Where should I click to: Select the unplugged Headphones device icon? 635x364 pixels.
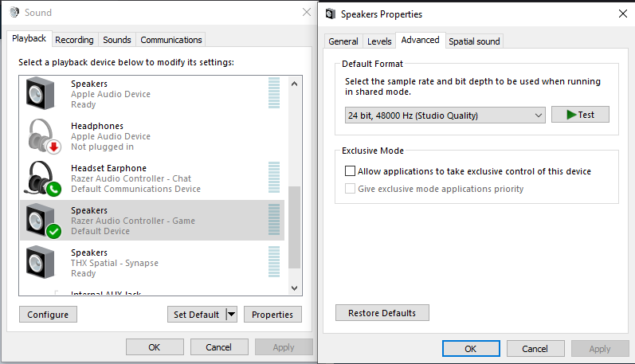pyautogui.click(x=44, y=136)
